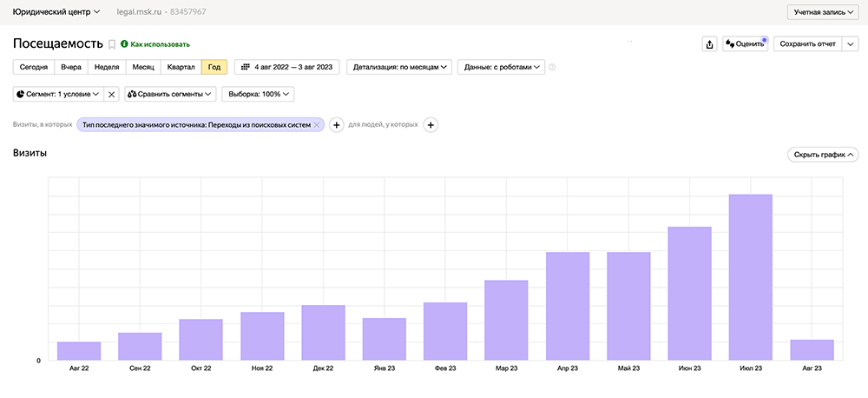Click the info icon beside robots data
Viewport: 868px width, 398px height.
pyautogui.click(x=552, y=67)
